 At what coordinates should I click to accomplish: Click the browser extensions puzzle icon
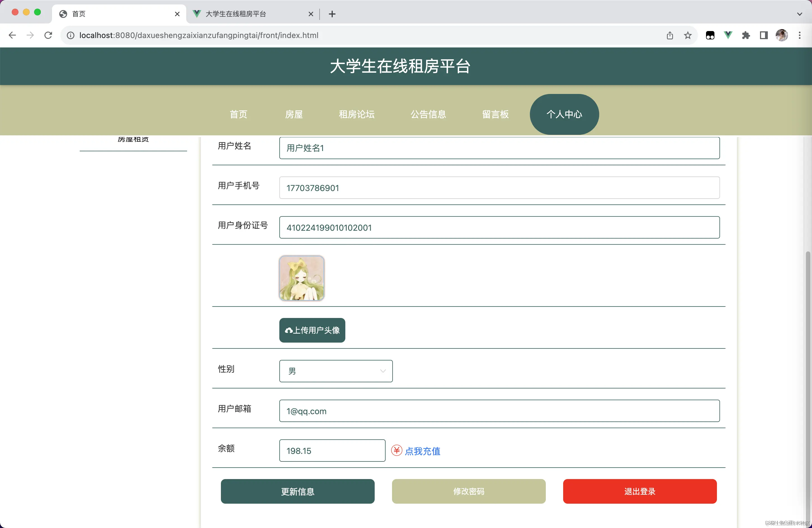pyautogui.click(x=746, y=35)
